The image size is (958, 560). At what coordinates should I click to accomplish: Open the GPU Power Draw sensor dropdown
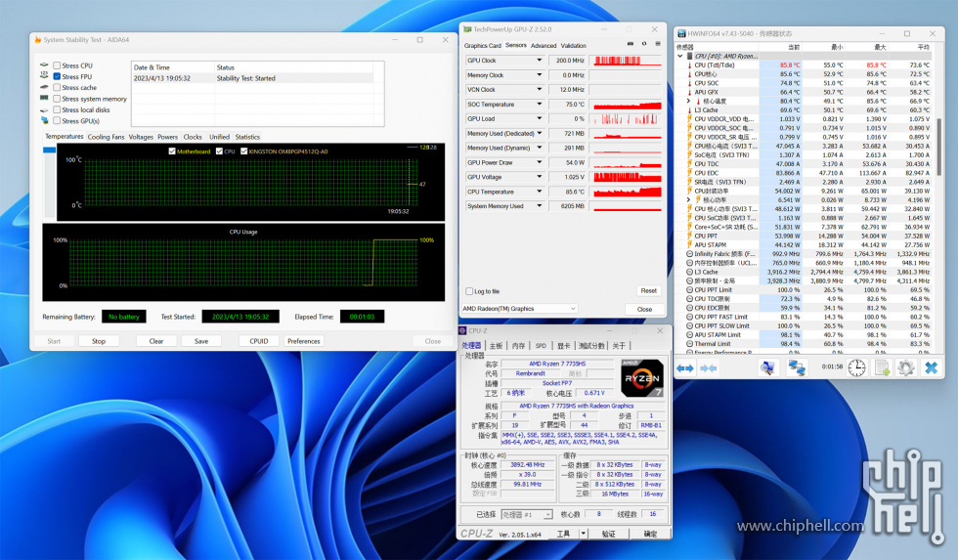point(539,162)
